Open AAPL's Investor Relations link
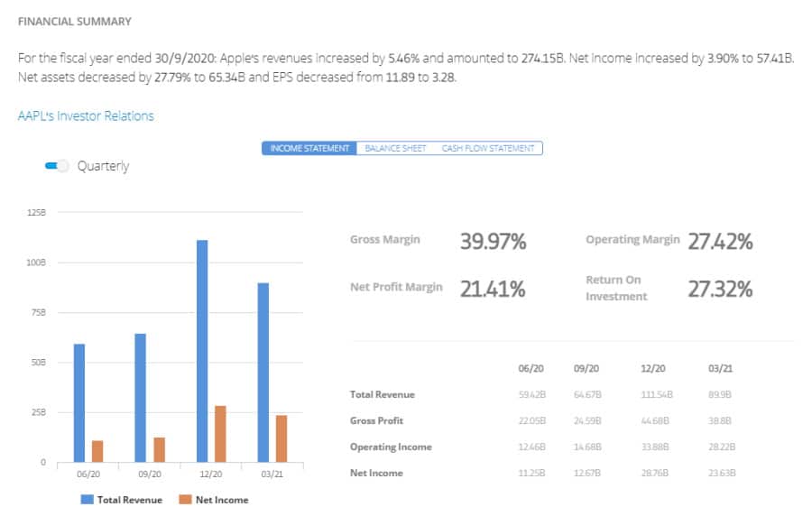812x516 pixels. [x=86, y=116]
